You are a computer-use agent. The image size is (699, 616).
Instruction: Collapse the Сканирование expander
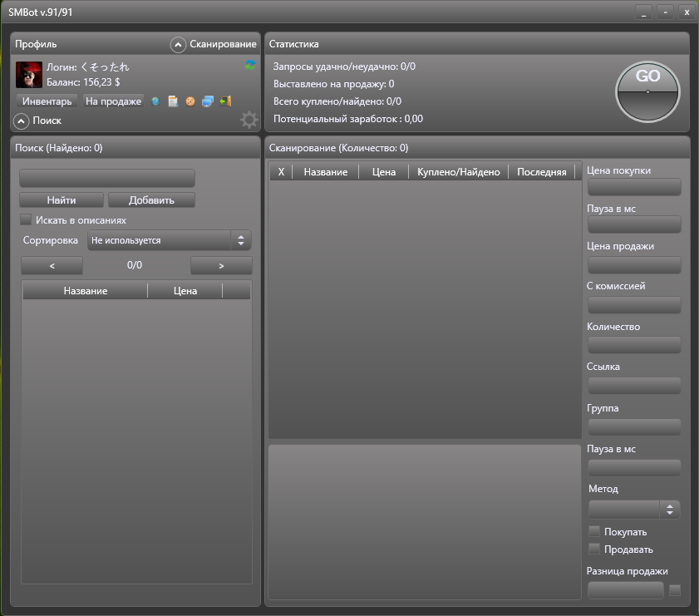pyautogui.click(x=178, y=44)
